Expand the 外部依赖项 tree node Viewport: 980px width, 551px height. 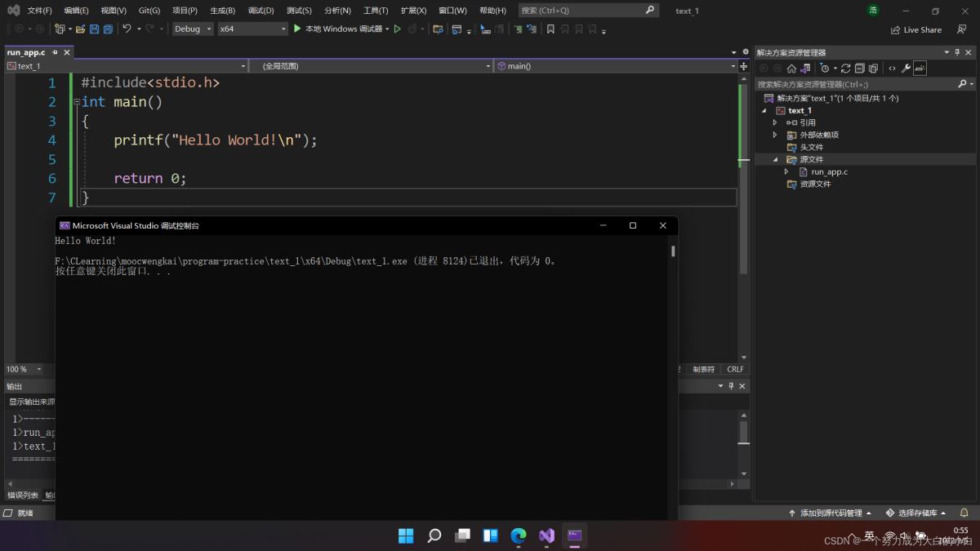pos(775,135)
